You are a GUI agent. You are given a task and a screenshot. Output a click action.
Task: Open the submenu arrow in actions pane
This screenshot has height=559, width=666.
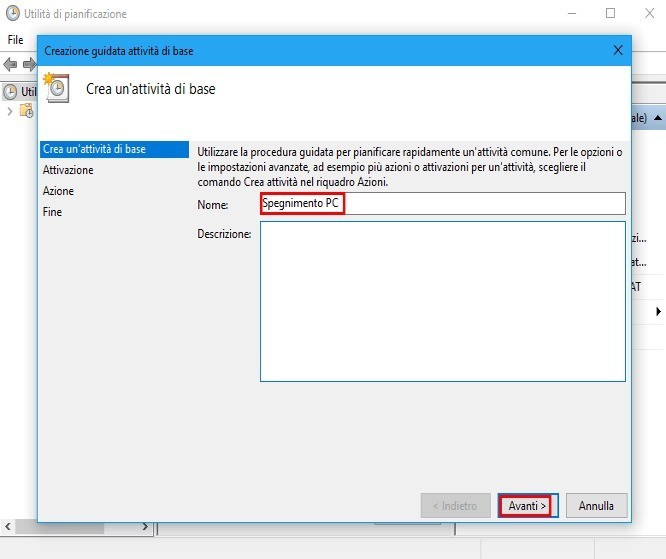pos(658,312)
